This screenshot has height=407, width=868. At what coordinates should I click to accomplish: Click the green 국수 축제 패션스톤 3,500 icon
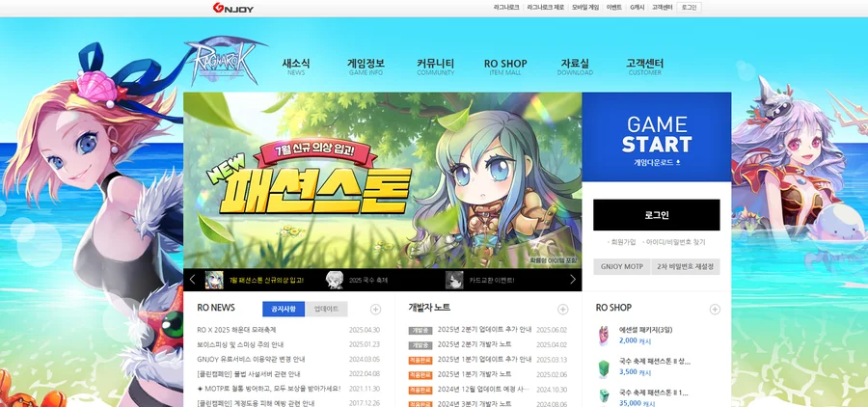pos(603,367)
